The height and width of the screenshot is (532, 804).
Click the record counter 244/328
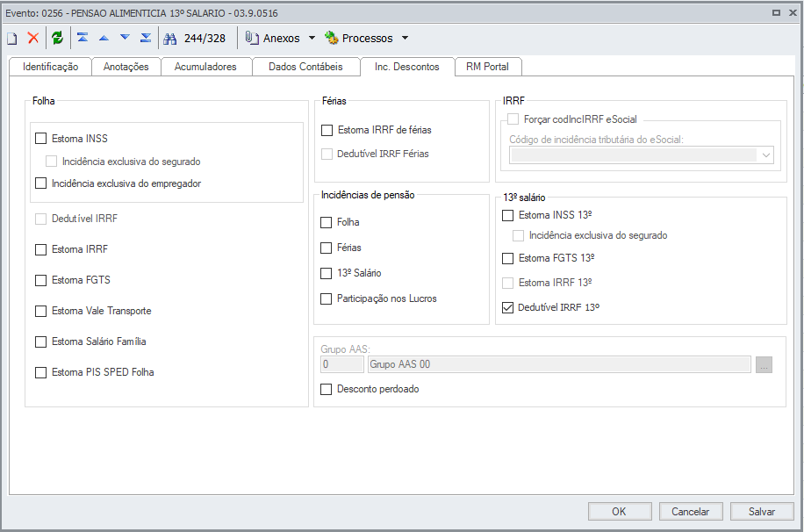(205, 39)
